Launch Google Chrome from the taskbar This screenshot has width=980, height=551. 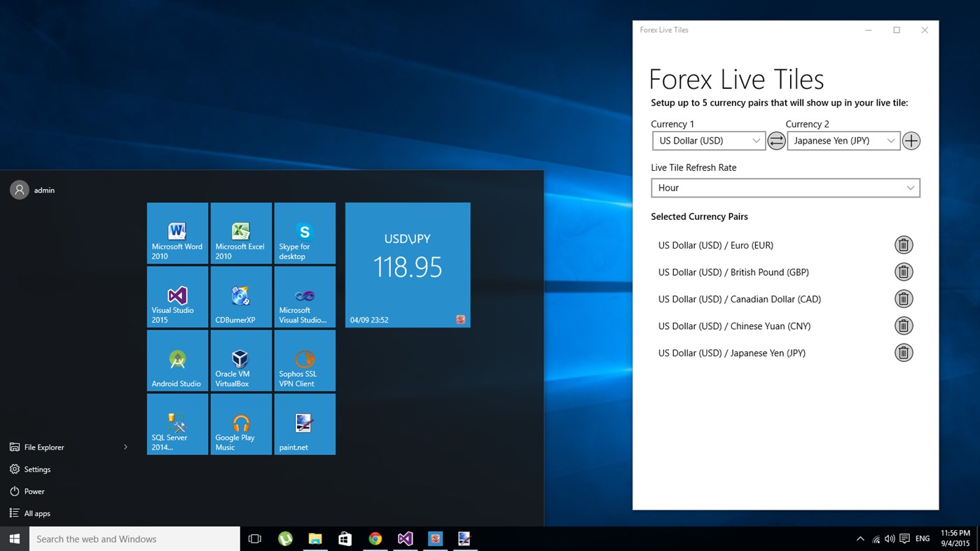375,539
